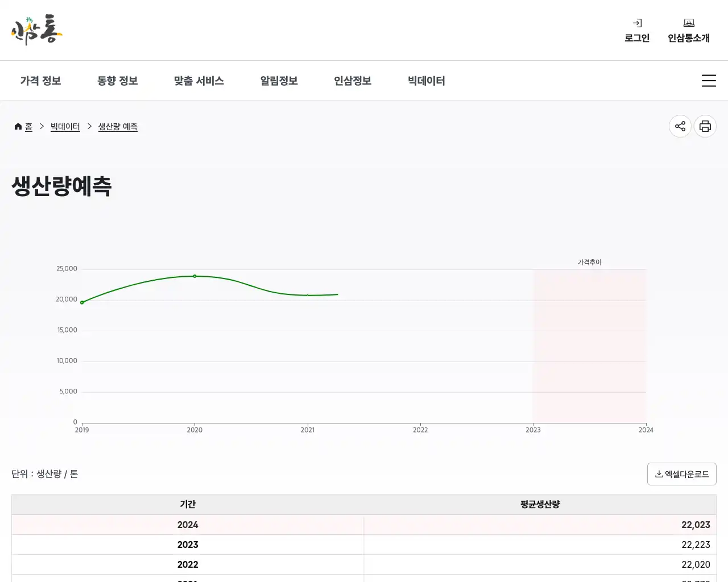Select the 2020 peak data point

coord(195,276)
